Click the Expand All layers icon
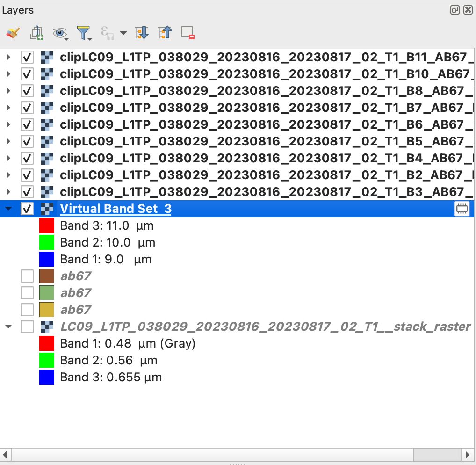 click(142, 33)
